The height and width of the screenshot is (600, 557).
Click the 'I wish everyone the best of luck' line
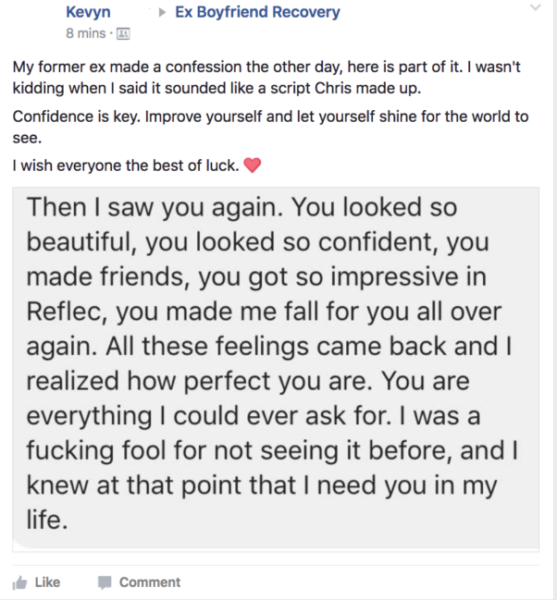point(126,166)
